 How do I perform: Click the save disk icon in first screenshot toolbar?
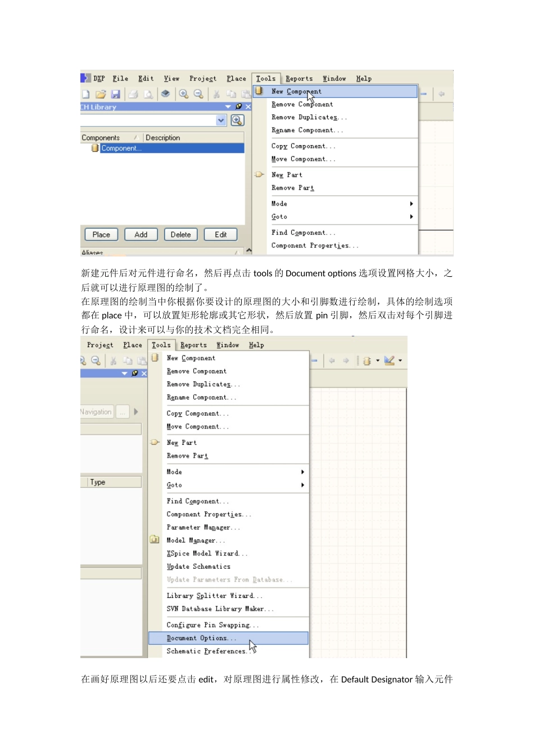point(116,94)
